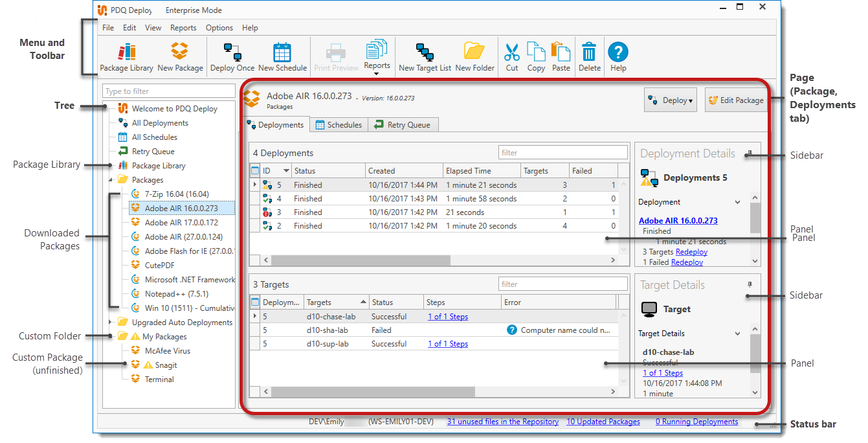
Task: Open the Reports toolbar dropdown
Action: click(x=377, y=58)
